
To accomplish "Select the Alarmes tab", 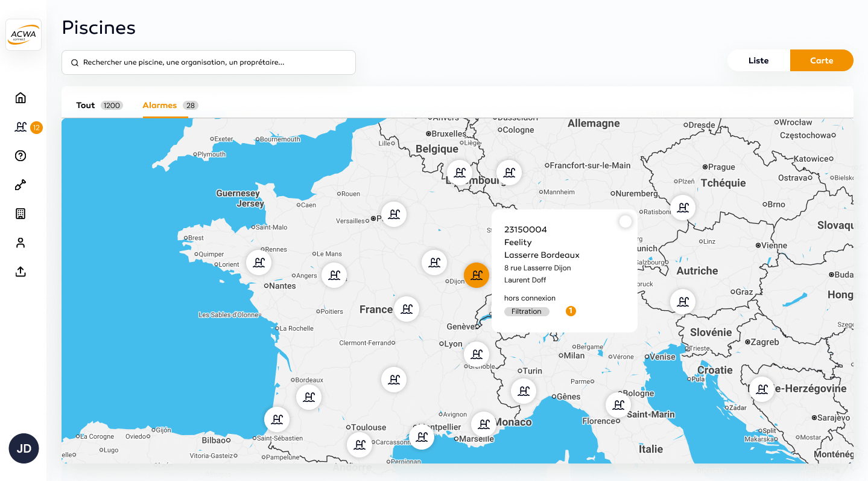I will (160, 105).
